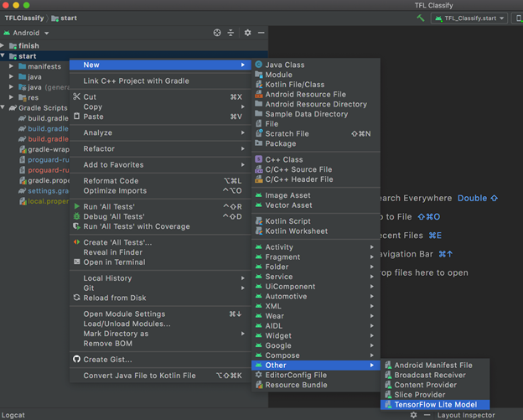This screenshot has height=420, width=523.
Task: Expand the finish module tree node
Action: tap(4, 46)
